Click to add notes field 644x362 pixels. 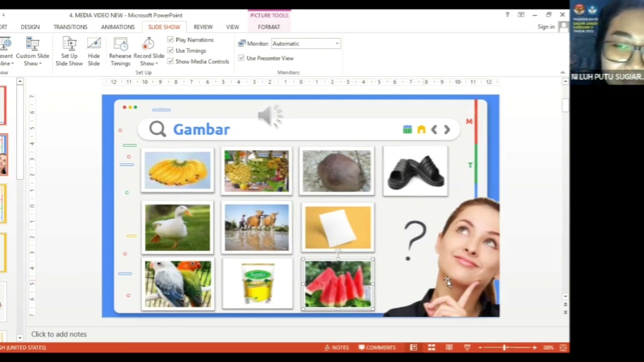(59, 334)
